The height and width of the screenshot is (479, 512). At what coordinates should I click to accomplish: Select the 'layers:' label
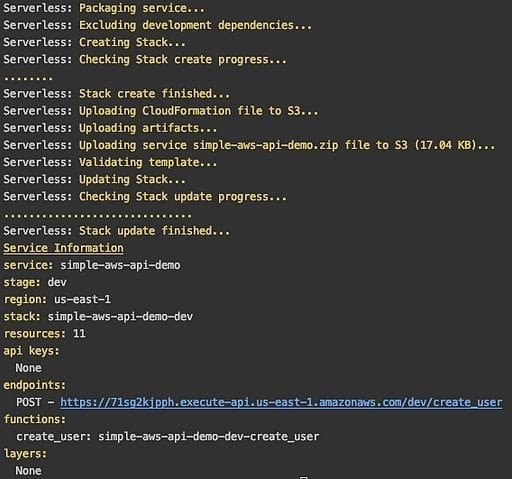(x=25, y=454)
